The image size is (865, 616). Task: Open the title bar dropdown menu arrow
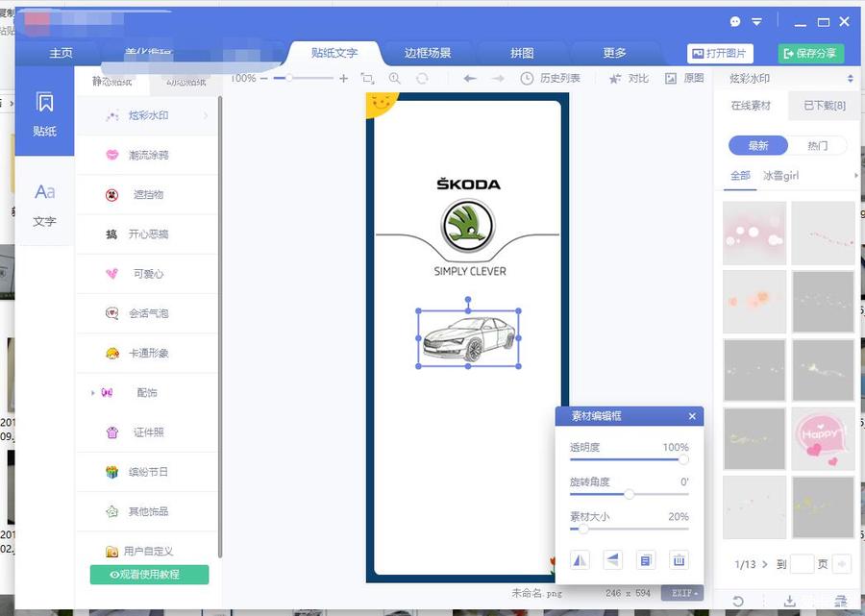pos(757,22)
